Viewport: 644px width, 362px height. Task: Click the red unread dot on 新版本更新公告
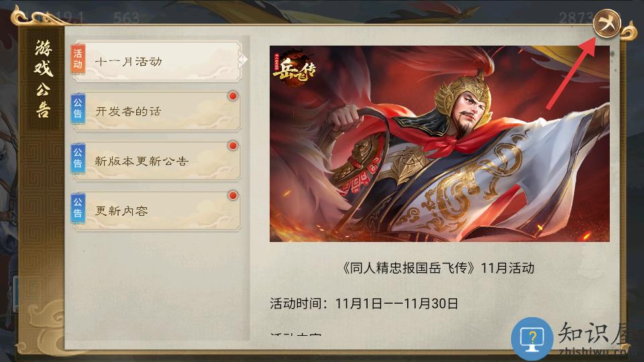coord(233,145)
